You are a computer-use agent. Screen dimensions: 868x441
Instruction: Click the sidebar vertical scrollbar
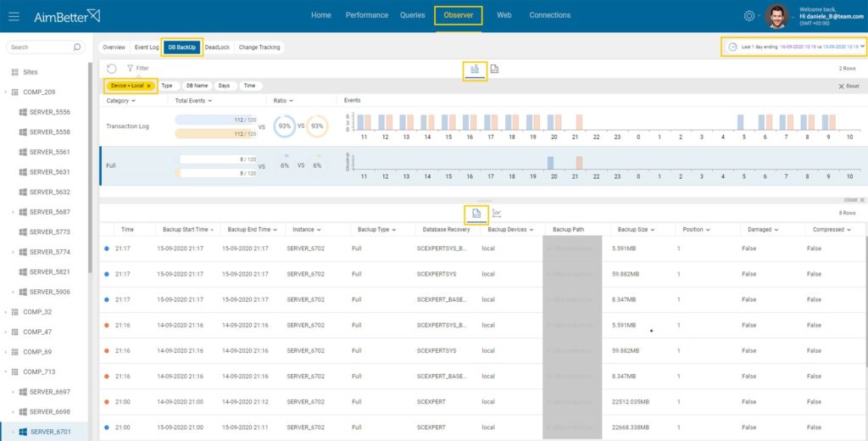[90, 166]
